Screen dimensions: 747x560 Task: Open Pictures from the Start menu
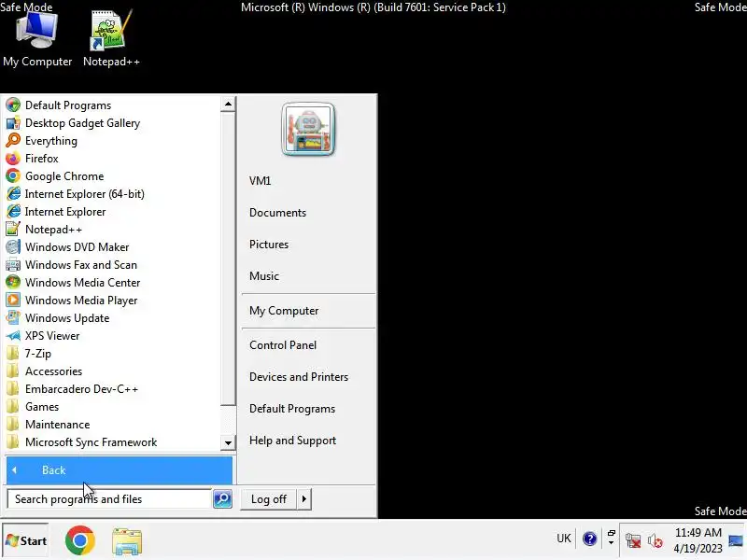coord(269,245)
